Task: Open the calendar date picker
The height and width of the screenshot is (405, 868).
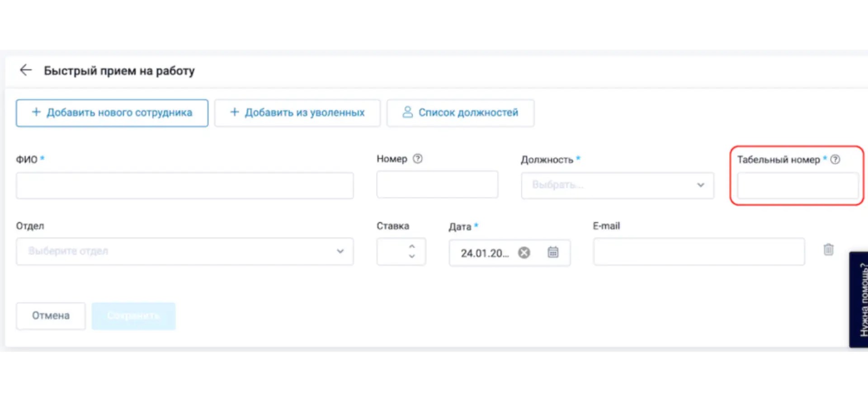Action: 553,252
